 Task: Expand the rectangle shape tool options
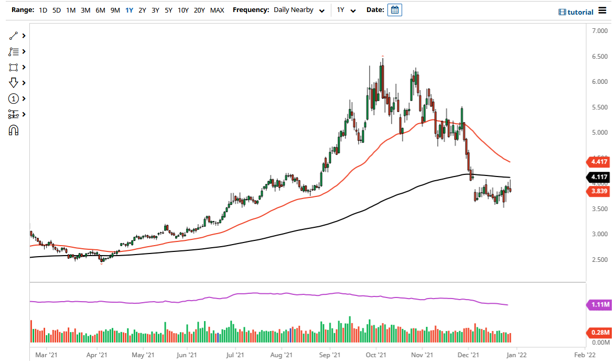(x=24, y=67)
